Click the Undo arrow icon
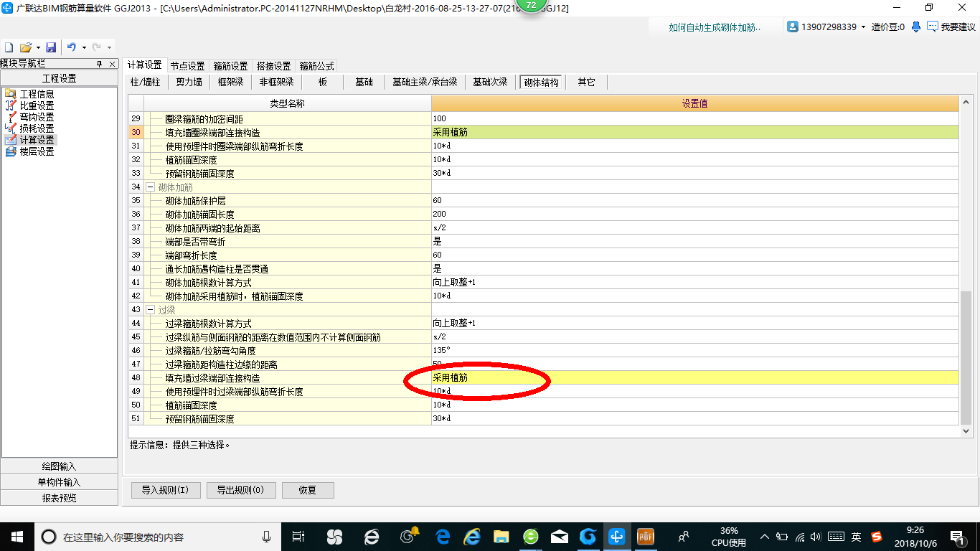The height and width of the screenshot is (551, 980). (x=71, y=47)
